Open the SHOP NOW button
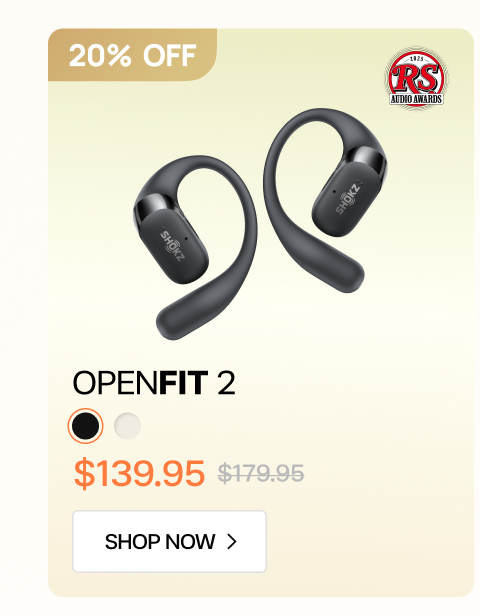This screenshot has width=480, height=615. (169, 542)
